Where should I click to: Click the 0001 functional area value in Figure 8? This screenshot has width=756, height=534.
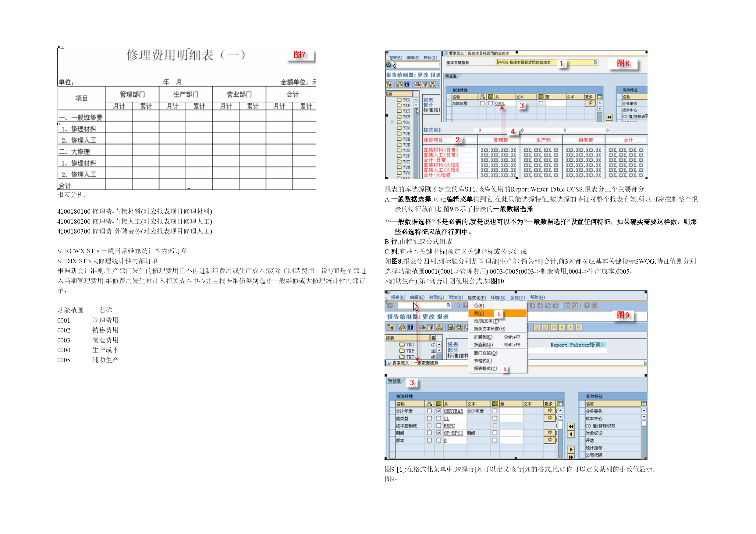(500, 103)
